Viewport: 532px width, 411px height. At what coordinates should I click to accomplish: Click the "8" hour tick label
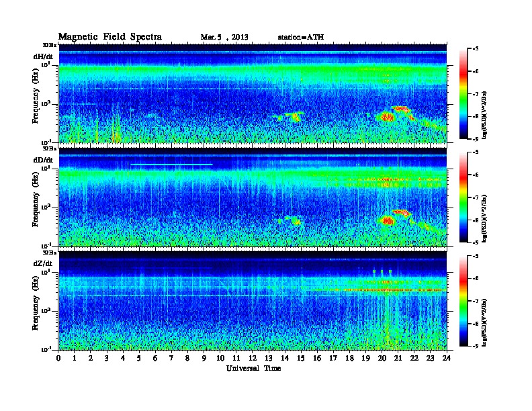(x=187, y=358)
